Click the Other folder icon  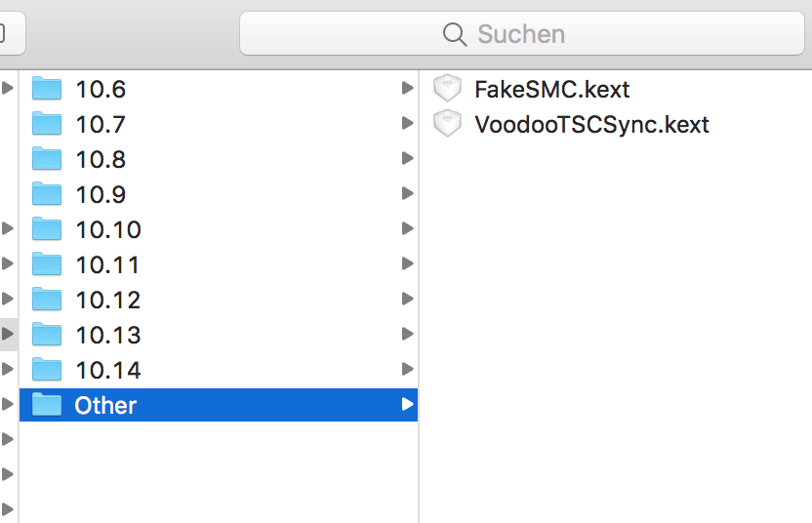tap(47, 405)
